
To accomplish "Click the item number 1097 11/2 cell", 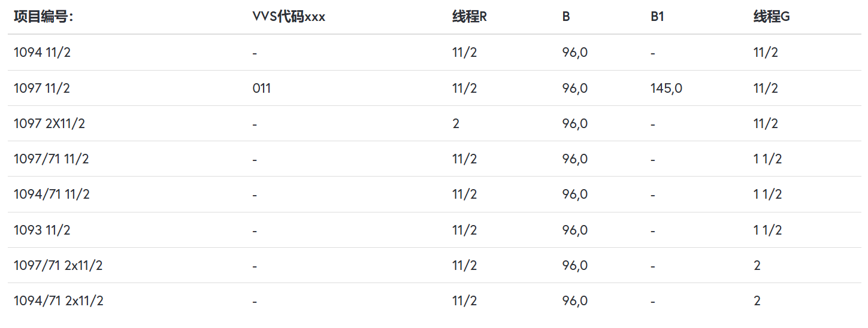I will 42,89.
